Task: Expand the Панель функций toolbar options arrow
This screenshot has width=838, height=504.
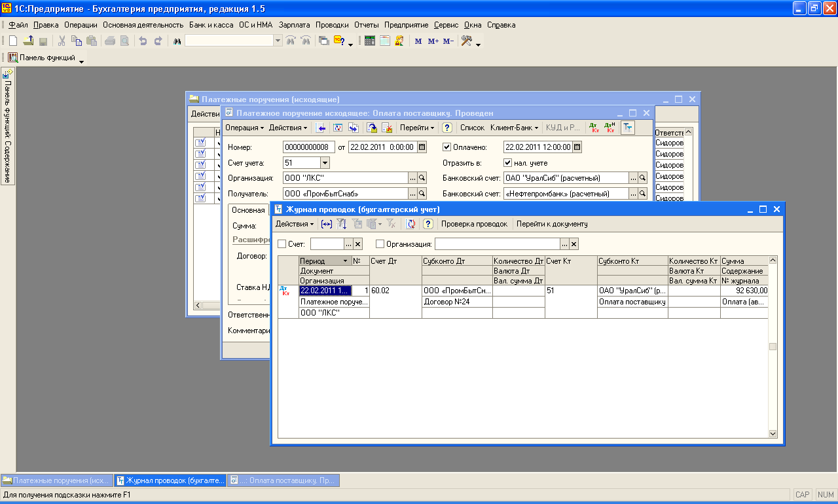Action: coord(82,61)
